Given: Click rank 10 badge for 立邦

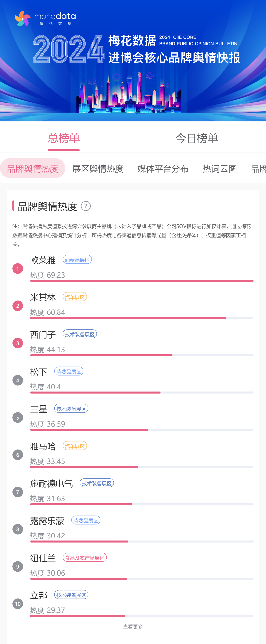Looking at the screenshot, I should point(18,604).
